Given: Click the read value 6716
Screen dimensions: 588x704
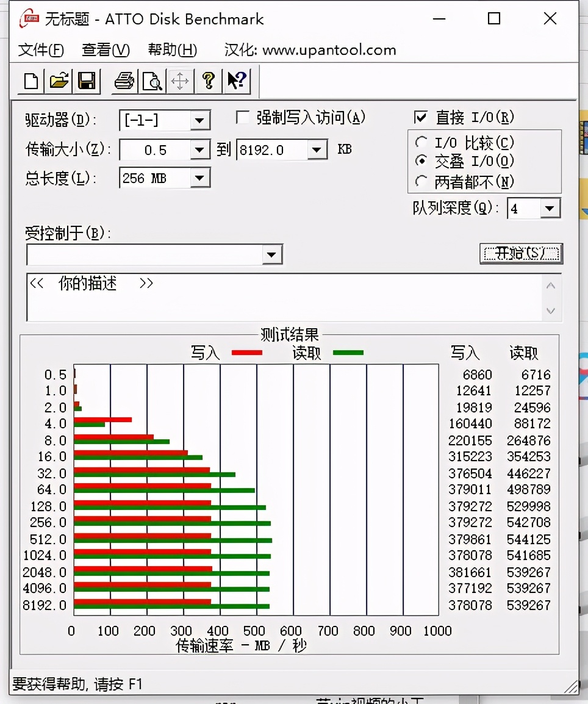Looking at the screenshot, I should pos(536,374).
